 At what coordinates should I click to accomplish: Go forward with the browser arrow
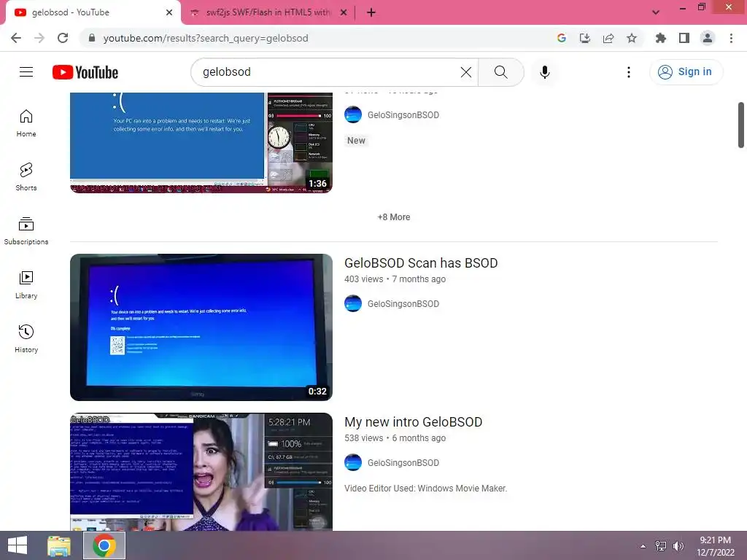[39, 38]
